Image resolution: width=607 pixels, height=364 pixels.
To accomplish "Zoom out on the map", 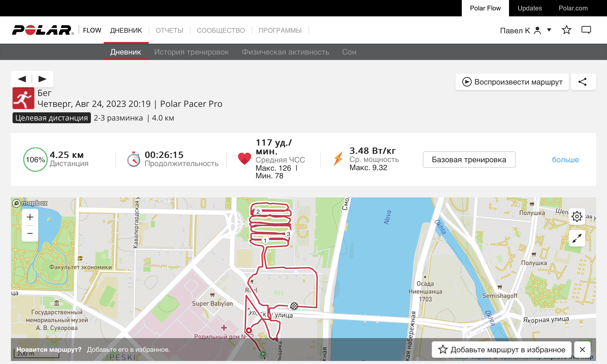I will tap(30, 233).
